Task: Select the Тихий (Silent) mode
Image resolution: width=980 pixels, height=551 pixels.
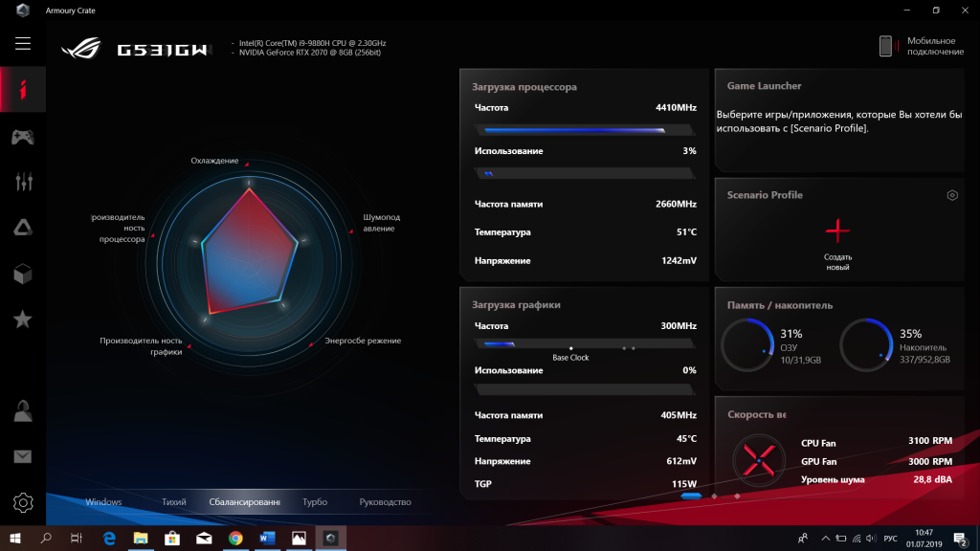Action: click(x=174, y=502)
